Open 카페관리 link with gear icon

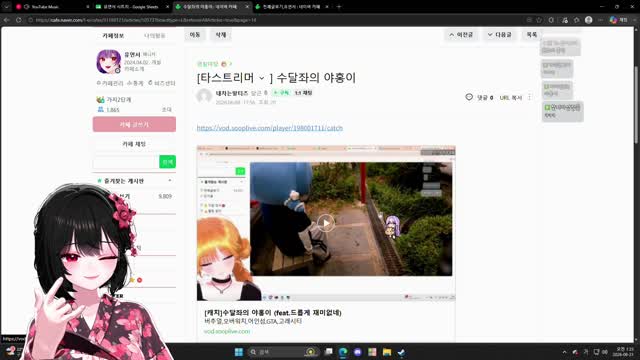(x=110, y=83)
